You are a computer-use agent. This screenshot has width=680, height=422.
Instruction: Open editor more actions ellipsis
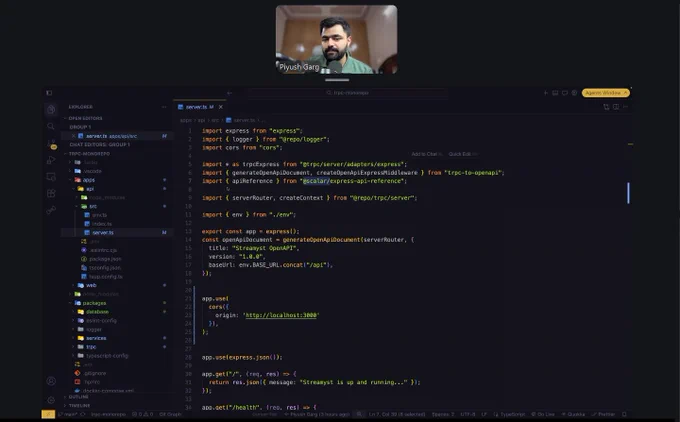click(625, 107)
